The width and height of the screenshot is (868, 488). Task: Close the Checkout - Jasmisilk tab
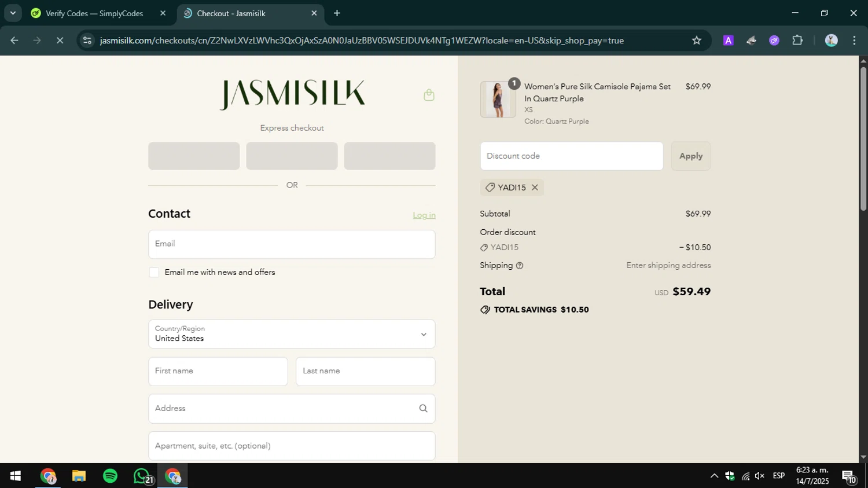pos(314,13)
